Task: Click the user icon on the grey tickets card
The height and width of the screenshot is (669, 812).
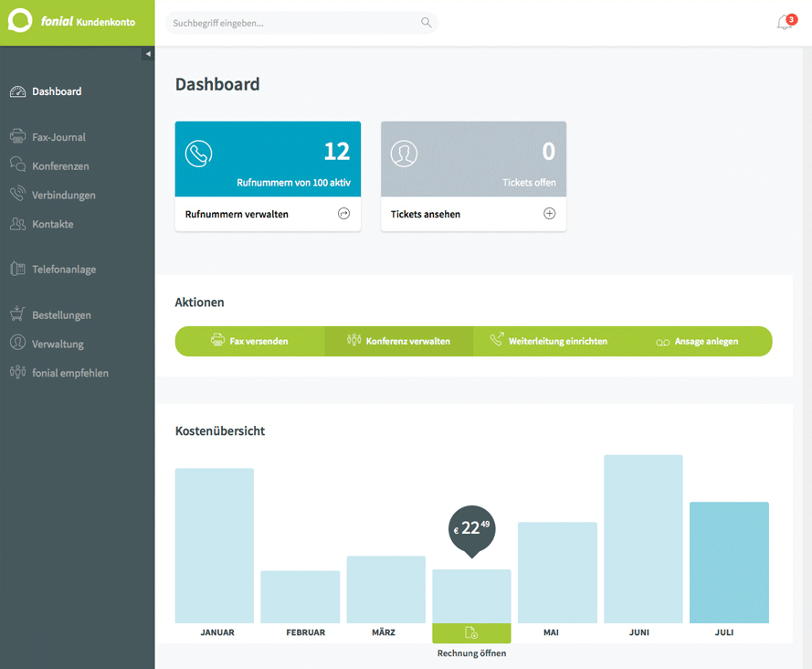Action: pos(404,154)
